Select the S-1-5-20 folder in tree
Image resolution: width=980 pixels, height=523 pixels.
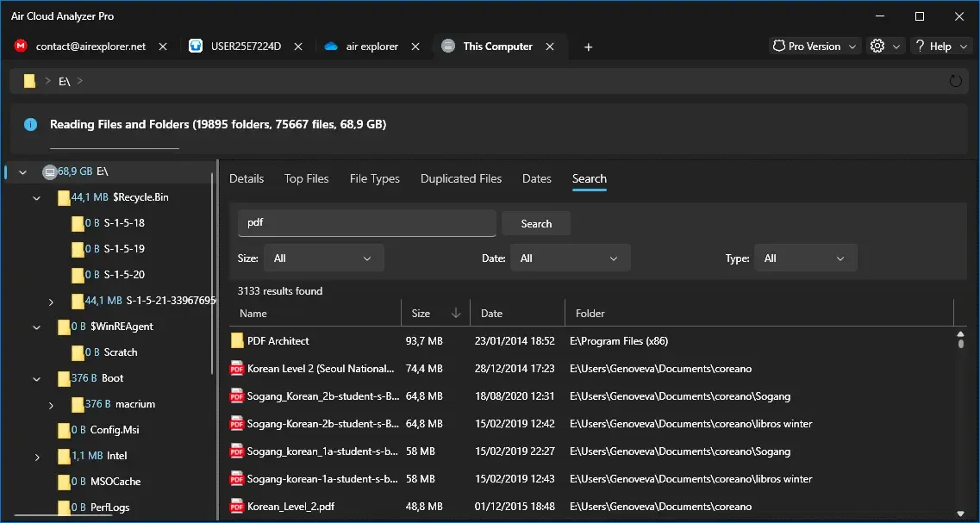[x=124, y=275]
